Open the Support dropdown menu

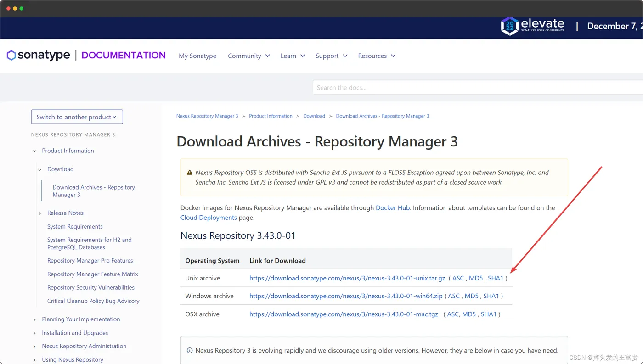332,56
